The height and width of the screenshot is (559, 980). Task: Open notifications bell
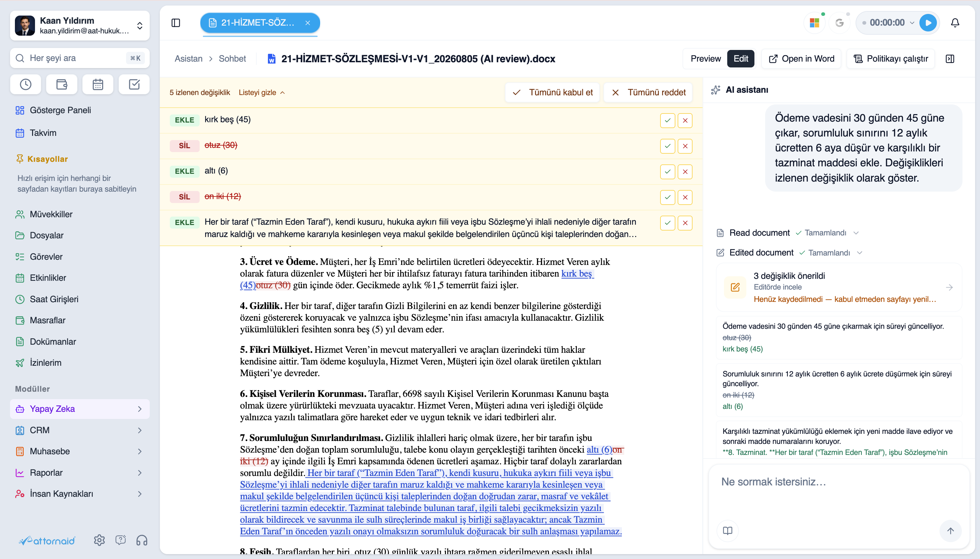point(955,23)
